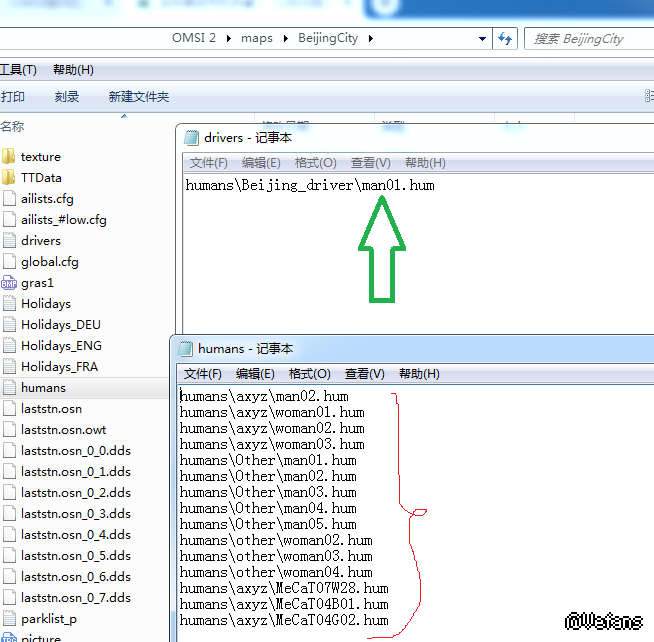Click line humans\axyz\woman03.hum
654x642 pixels.
[272, 444]
